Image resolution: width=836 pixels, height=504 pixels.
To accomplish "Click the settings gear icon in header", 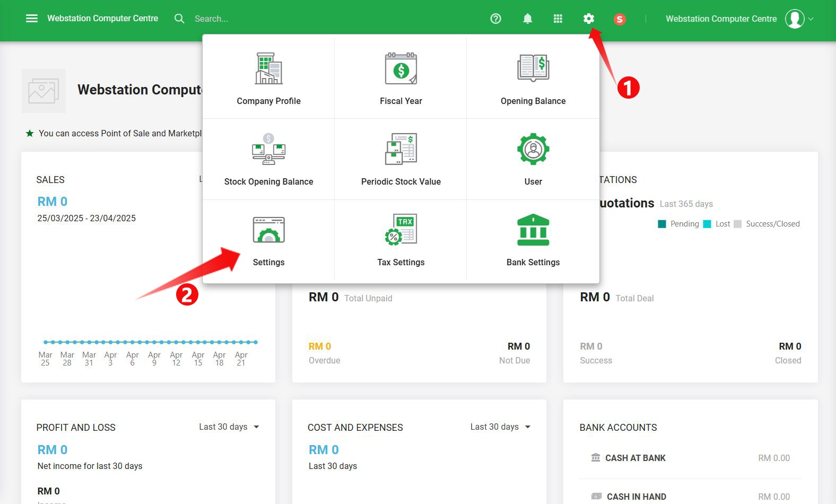I will tap(588, 19).
